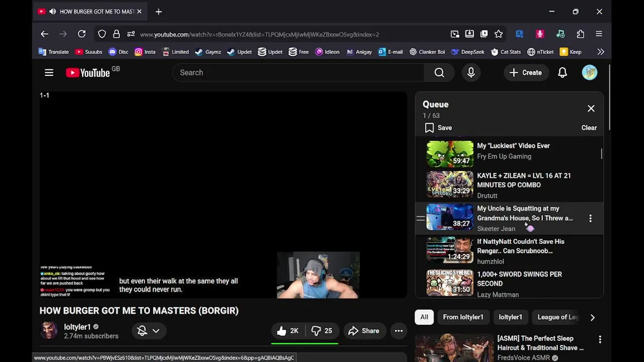
Task: Click the YouTube search input field
Action: click(298, 73)
